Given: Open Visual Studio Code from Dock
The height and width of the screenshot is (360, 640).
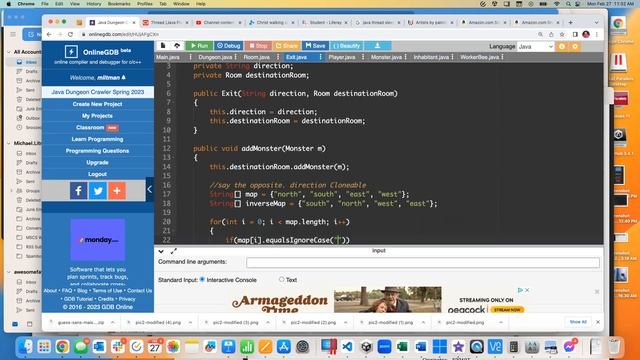Looking at the screenshot, I should click(347, 347).
